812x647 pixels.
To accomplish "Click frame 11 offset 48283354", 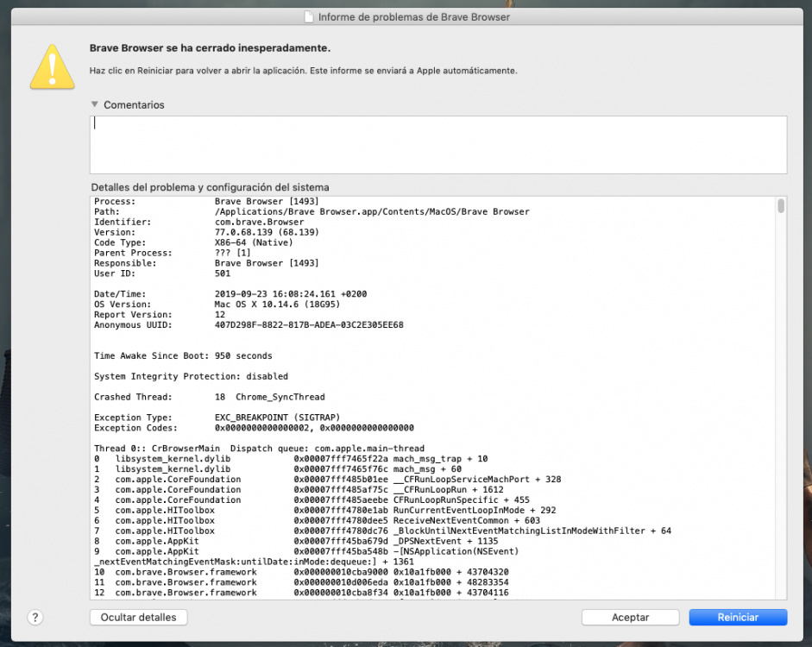I will [x=488, y=582].
